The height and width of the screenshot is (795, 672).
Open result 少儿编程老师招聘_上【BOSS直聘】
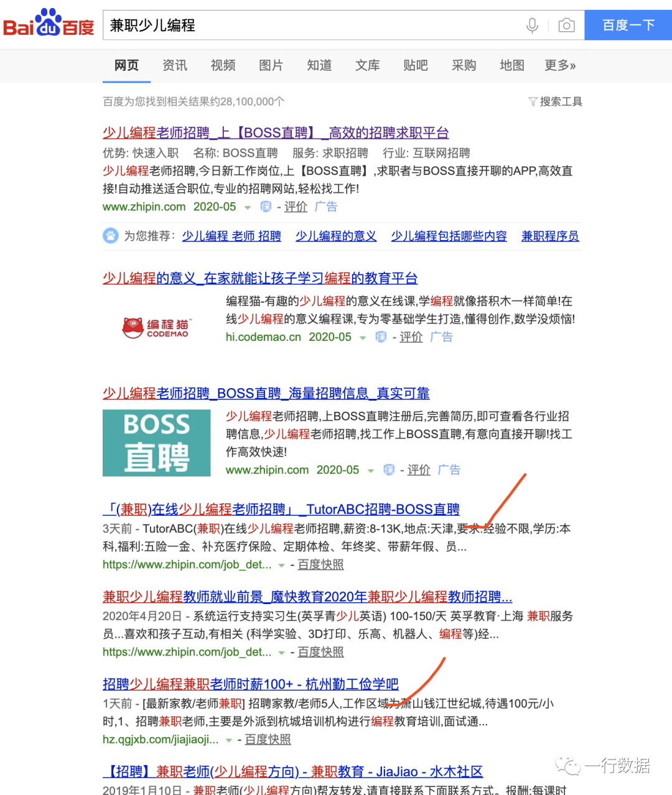click(x=276, y=132)
